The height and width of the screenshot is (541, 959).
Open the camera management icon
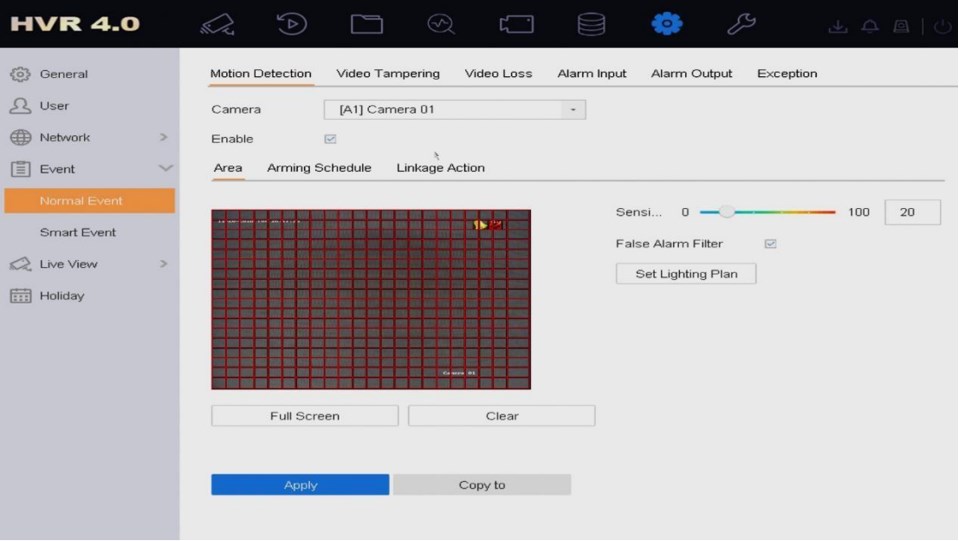click(x=516, y=24)
